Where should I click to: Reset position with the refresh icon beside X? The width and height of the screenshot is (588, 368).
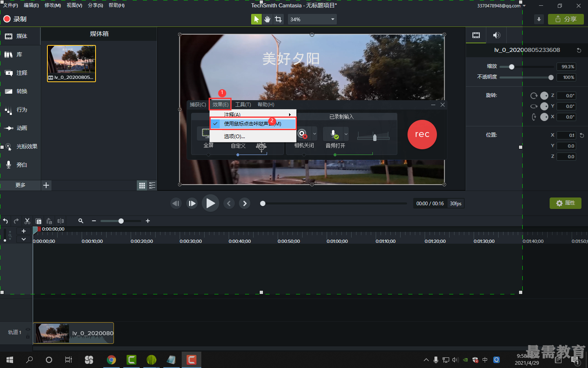(582, 135)
